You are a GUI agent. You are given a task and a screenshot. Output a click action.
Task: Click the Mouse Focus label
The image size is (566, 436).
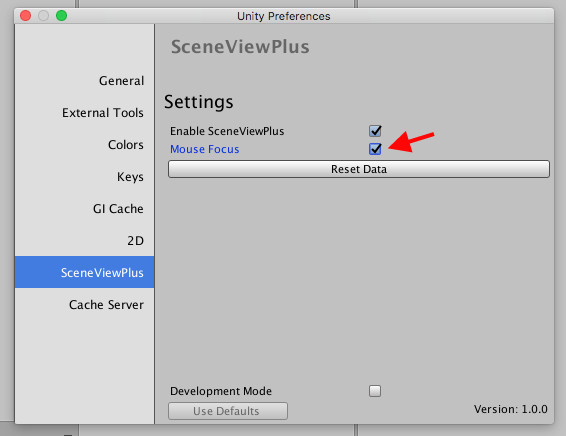point(205,149)
